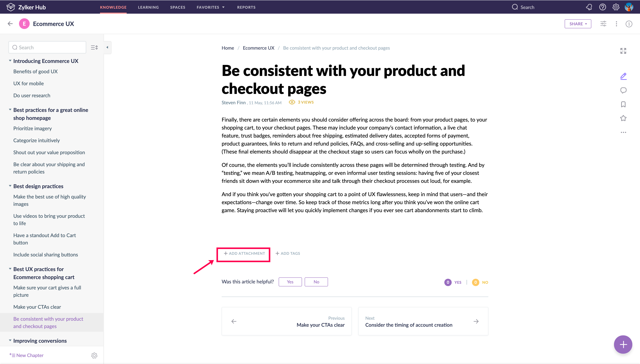Collapse the Best design practices chapter
This screenshot has width=640, height=364.
(x=10, y=186)
